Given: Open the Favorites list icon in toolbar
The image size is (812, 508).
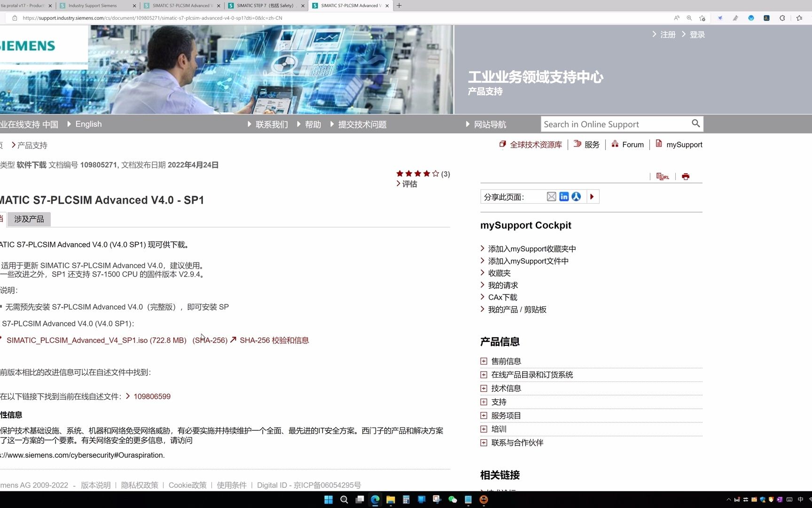Looking at the screenshot, I should (x=799, y=18).
